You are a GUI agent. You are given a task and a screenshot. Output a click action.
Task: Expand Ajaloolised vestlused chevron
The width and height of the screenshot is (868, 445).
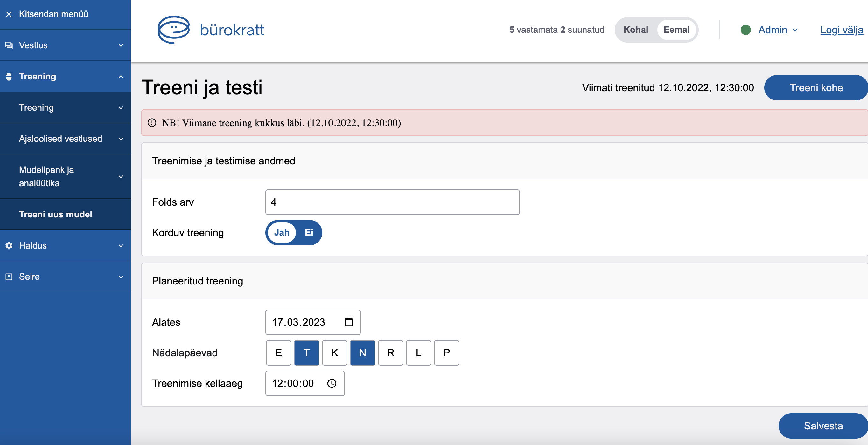(121, 139)
